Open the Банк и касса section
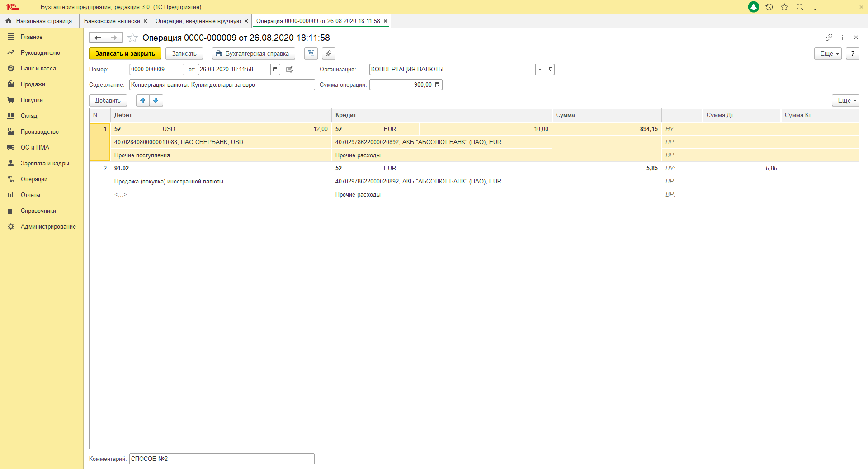The image size is (868, 469). coord(38,69)
